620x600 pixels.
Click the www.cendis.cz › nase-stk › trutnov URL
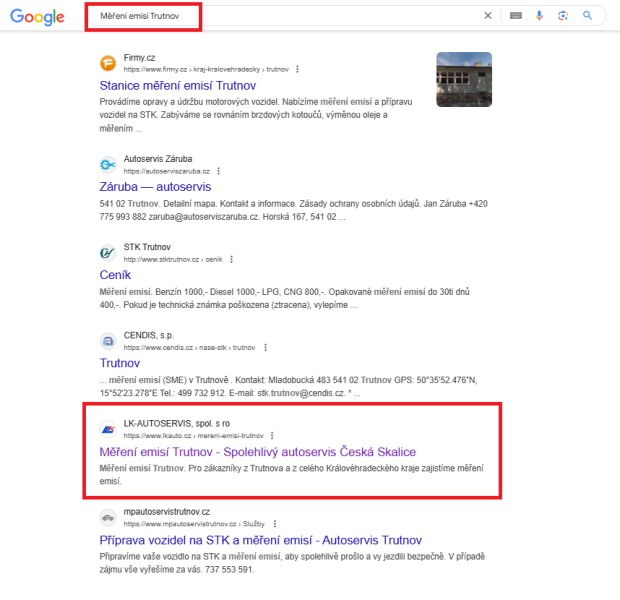pyautogui.click(x=189, y=348)
